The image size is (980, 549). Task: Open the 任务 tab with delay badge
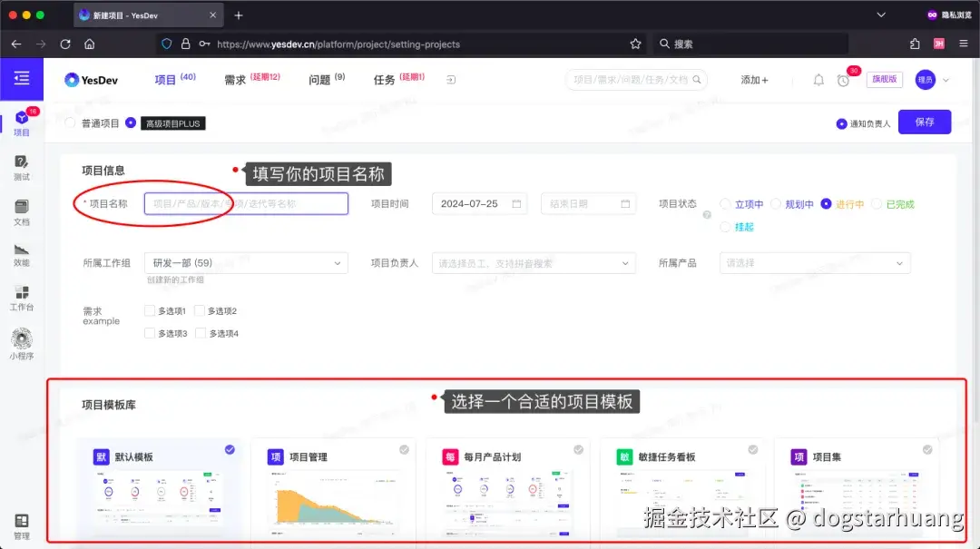point(385,80)
